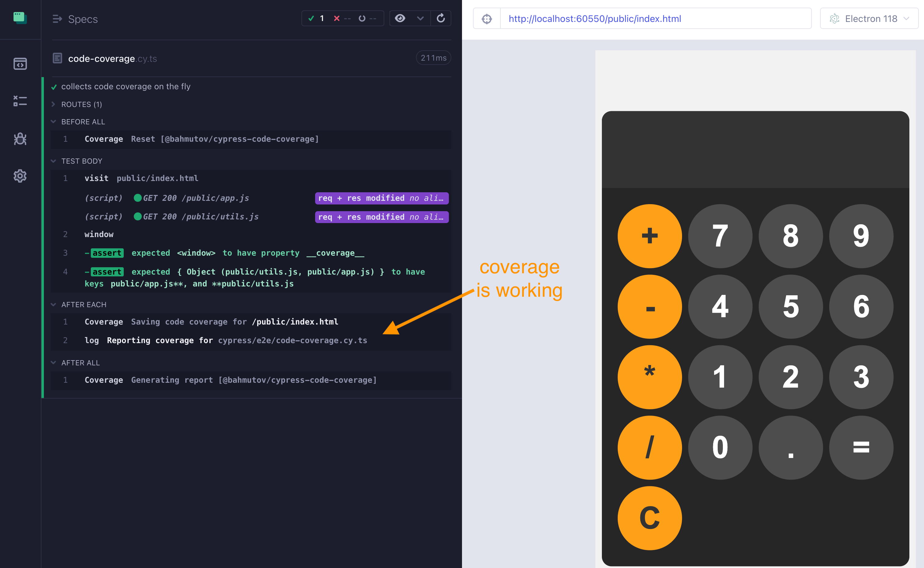Click test title 'collects code coverage on the fly'

126,87
